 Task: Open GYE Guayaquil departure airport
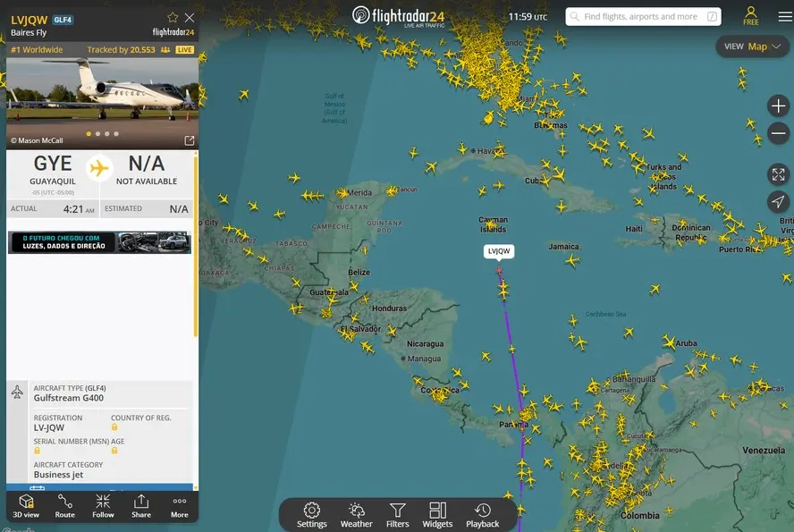pyautogui.click(x=53, y=173)
